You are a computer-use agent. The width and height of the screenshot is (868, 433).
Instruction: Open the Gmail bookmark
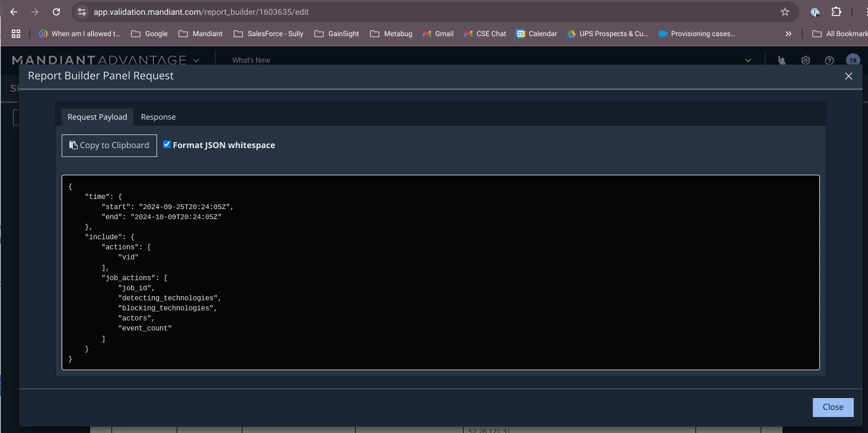[438, 34]
